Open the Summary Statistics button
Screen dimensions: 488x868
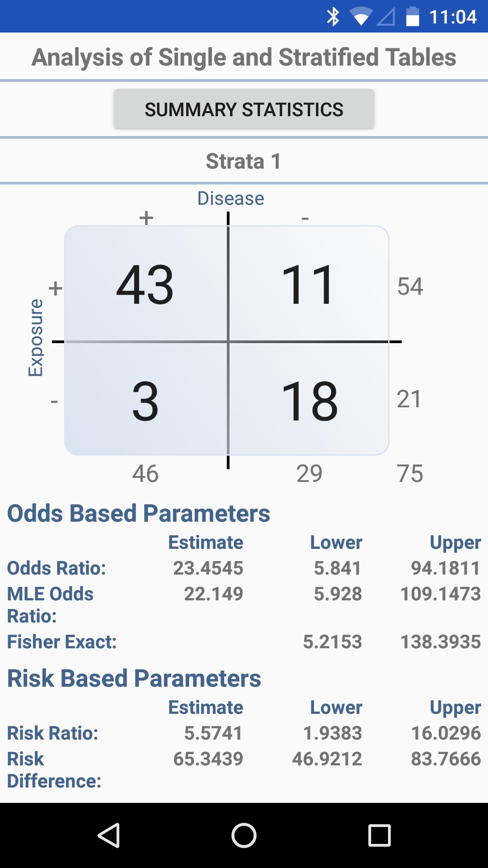tap(244, 109)
